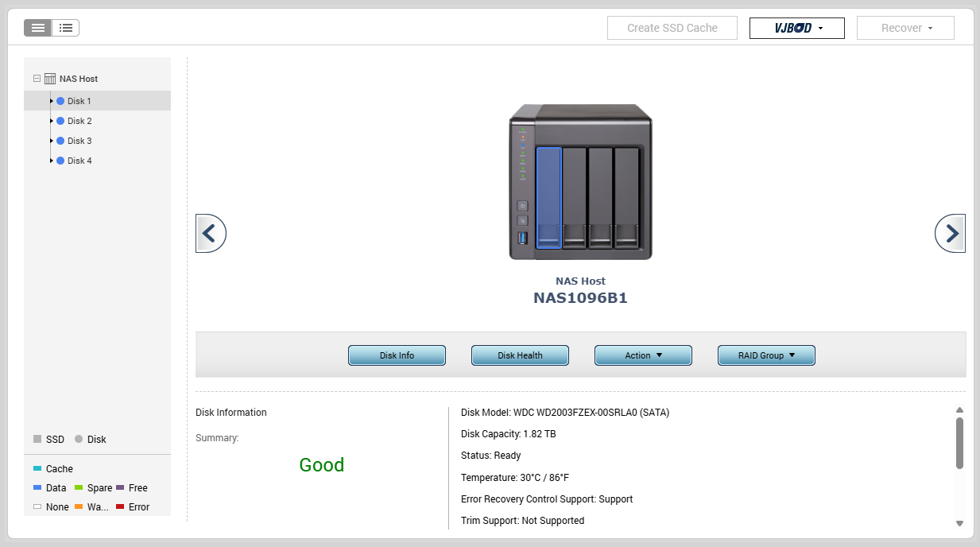Expand the Disk 4 tree arrow

[52, 161]
